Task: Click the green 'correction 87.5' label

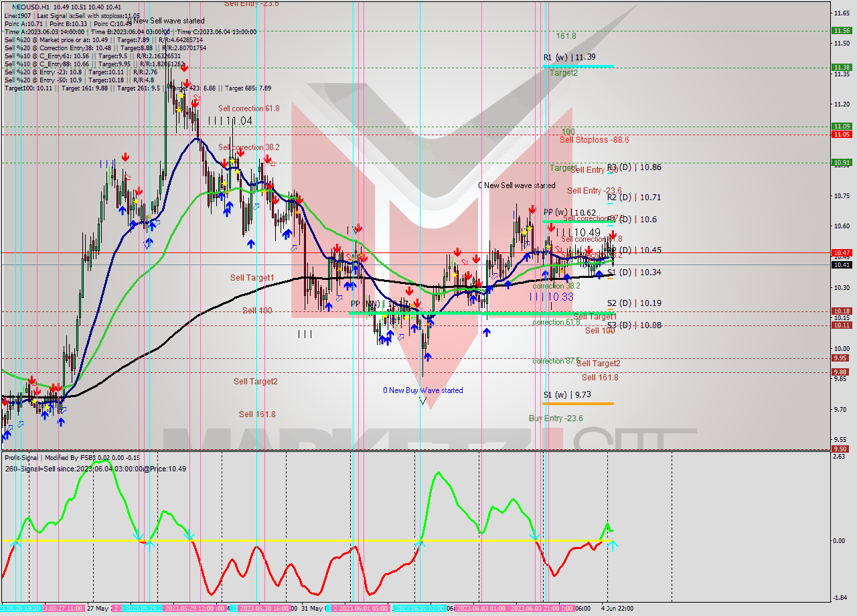Action: click(x=556, y=361)
